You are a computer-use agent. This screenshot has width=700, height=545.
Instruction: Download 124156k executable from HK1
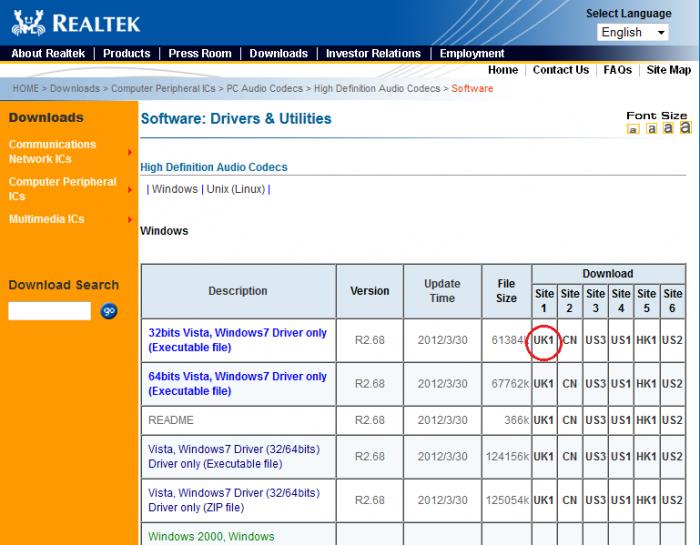click(x=646, y=457)
